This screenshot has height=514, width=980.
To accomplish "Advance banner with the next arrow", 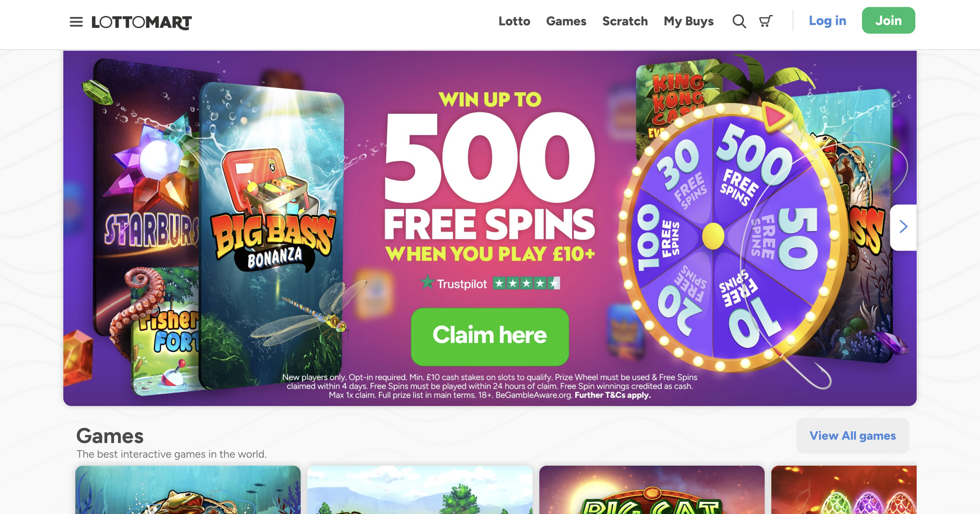I will click(x=903, y=227).
